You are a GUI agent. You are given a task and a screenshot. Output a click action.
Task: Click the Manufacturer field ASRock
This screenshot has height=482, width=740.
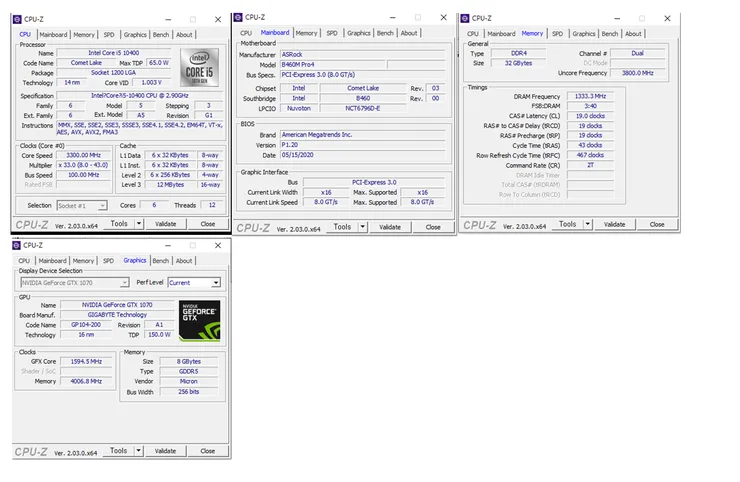click(x=363, y=55)
